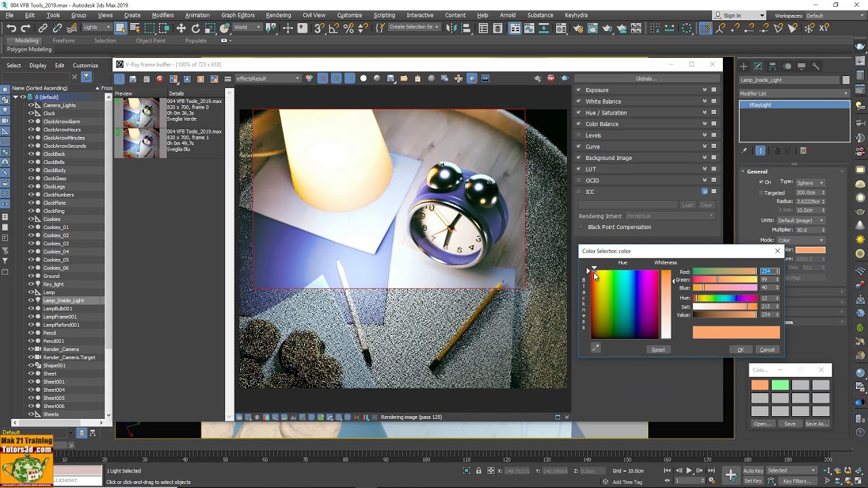Switch to the Object Paint ribbon tab
868x488 pixels.
pos(151,41)
